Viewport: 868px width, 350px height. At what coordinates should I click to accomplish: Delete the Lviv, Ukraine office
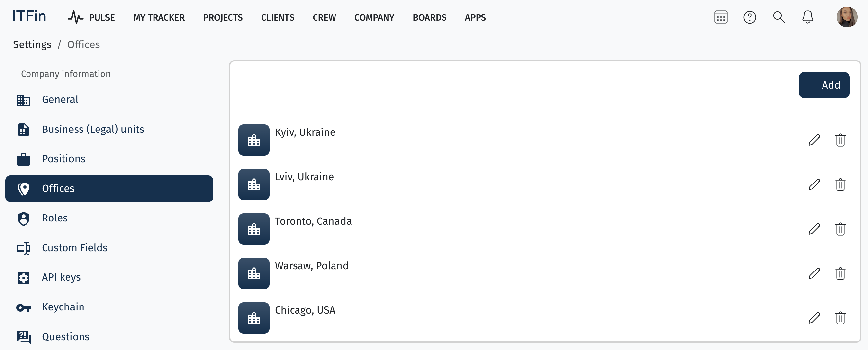pos(840,184)
